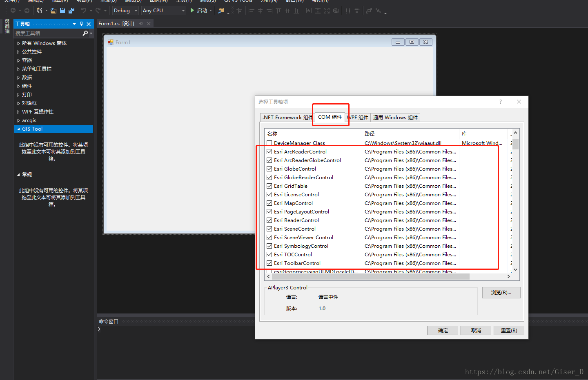This screenshot has width=588, height=380.
Task: Click the bring to front icon
Action: 369,11
